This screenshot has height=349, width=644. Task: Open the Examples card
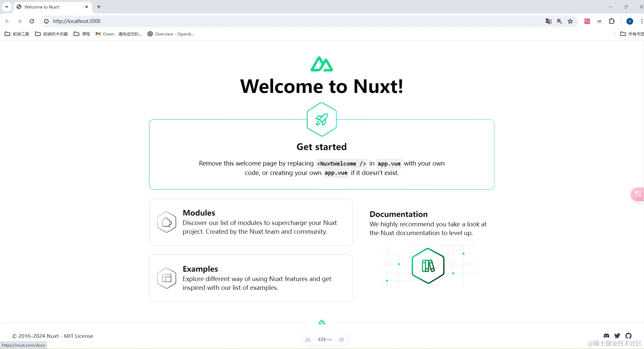point(251,278)
